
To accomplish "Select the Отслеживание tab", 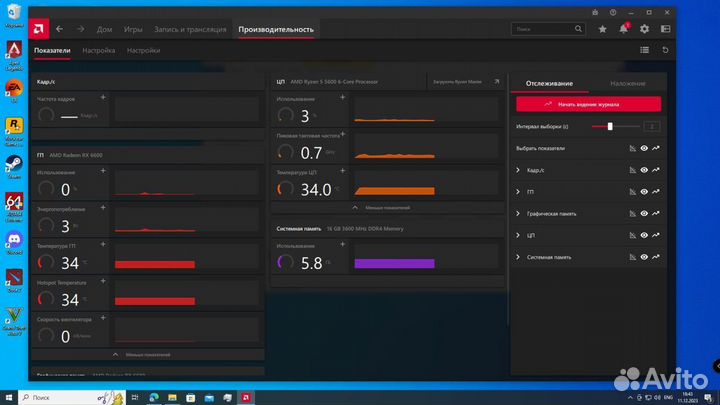I will click(549, 83).
